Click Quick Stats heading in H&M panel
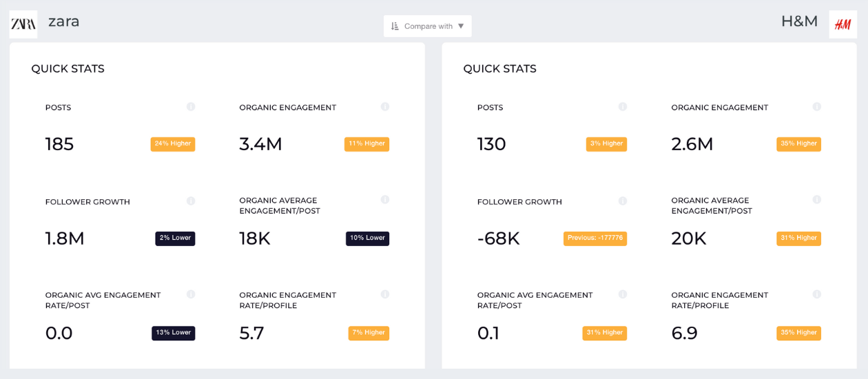This screenshot has width=868, height=379. (500, 69)
